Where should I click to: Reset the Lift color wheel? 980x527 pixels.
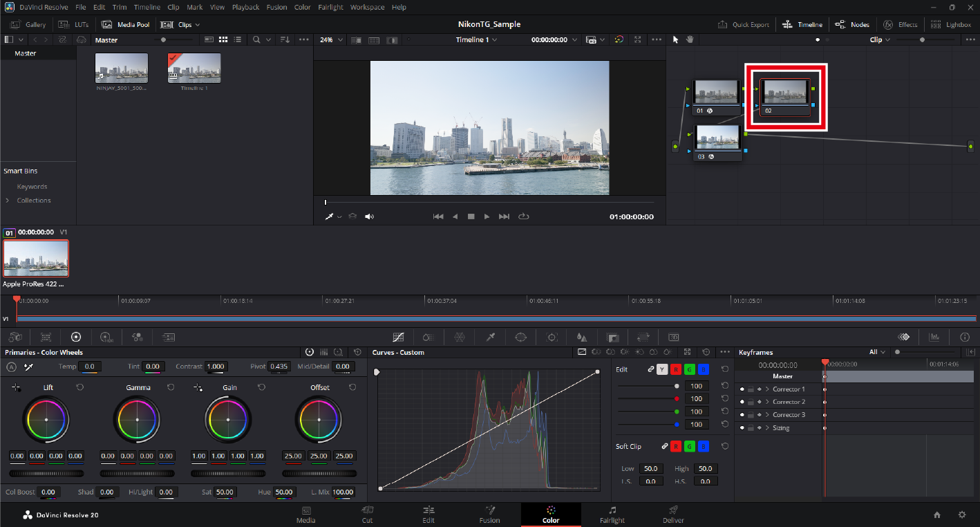coord(80,387)
